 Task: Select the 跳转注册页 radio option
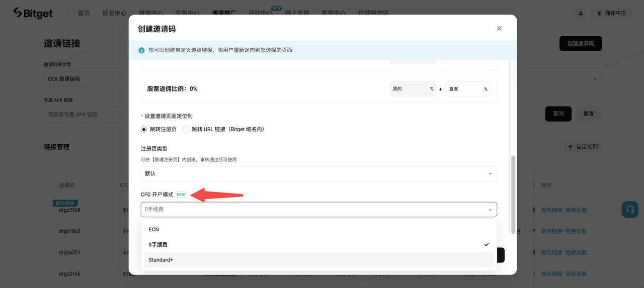point(144,129)
